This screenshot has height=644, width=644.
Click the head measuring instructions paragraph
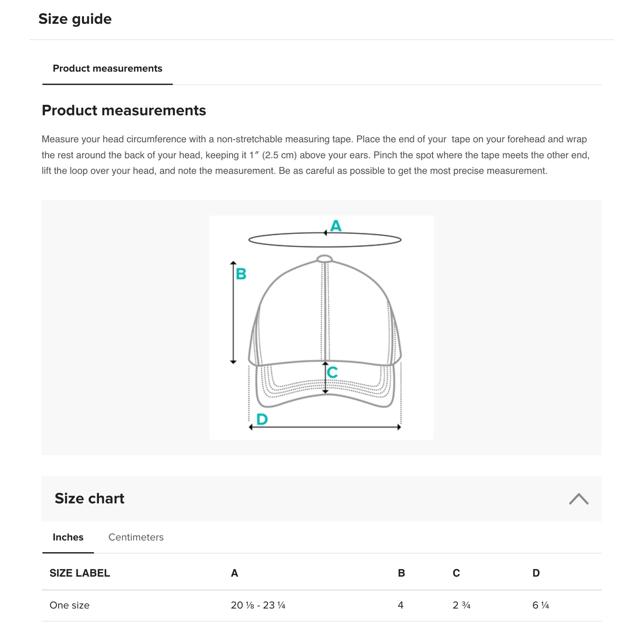(x=315, y=155)
